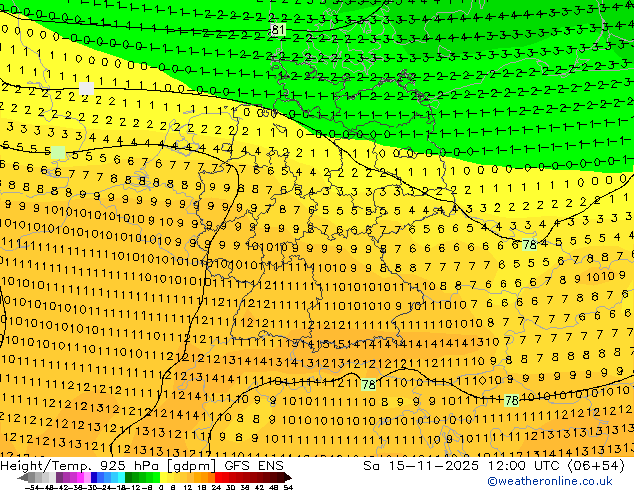Click the yellow swatch above the 0 legend tick

tap(163, 477)
